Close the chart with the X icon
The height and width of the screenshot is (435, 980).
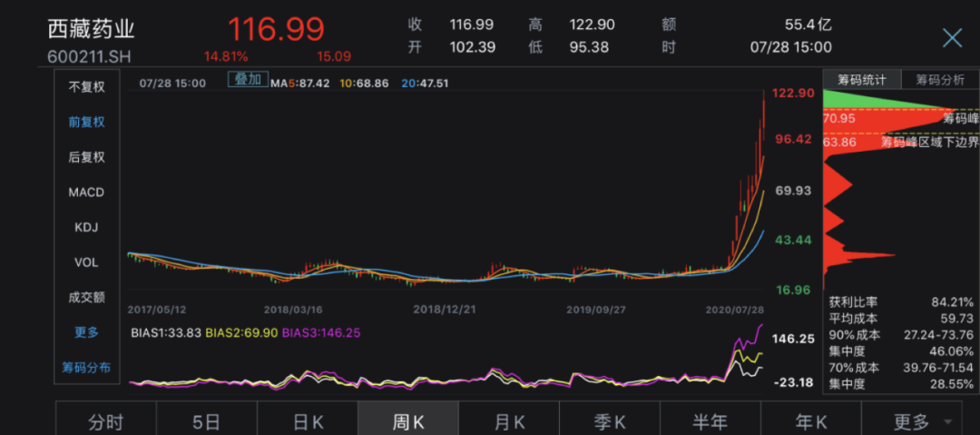952,37
